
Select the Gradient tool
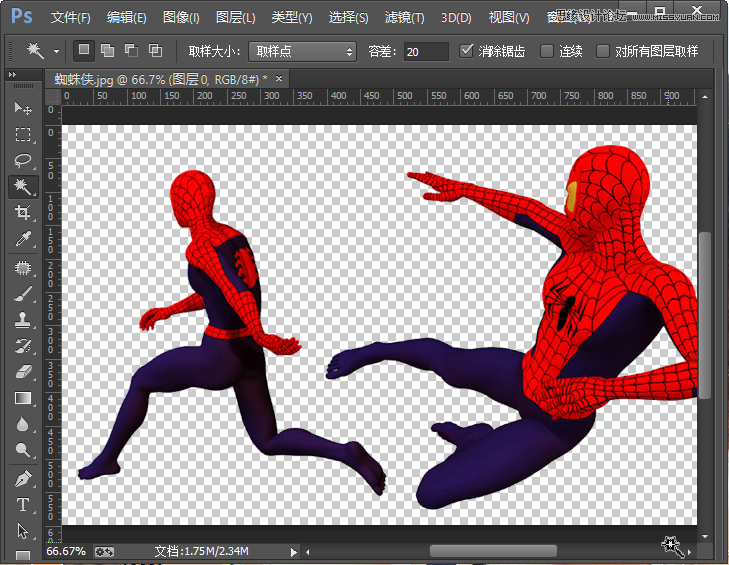[23, 398]
